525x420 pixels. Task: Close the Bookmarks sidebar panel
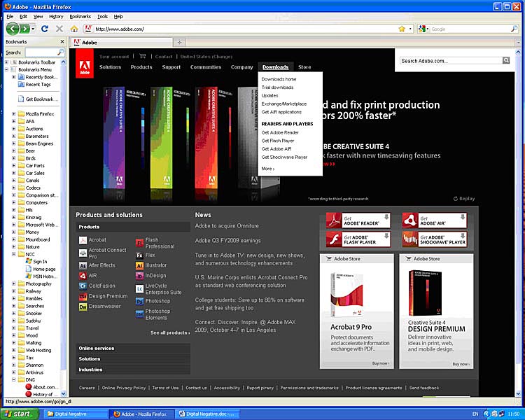(63, 42)
